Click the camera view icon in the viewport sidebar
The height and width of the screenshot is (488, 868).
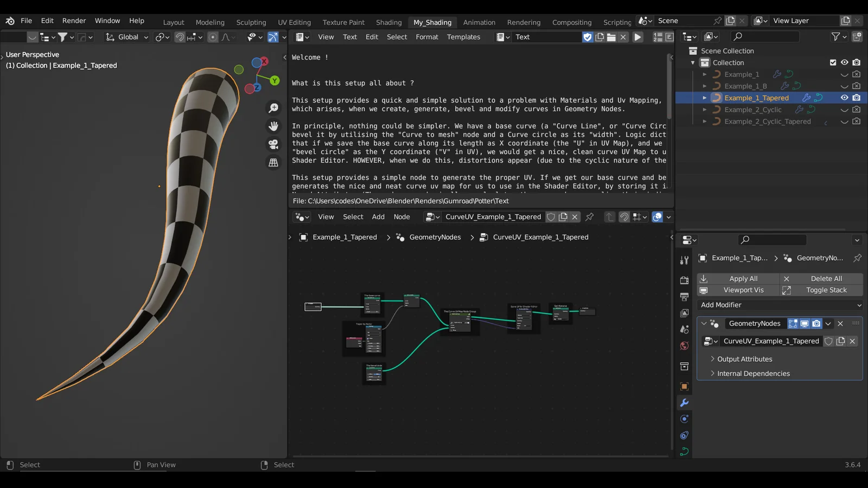273,144
